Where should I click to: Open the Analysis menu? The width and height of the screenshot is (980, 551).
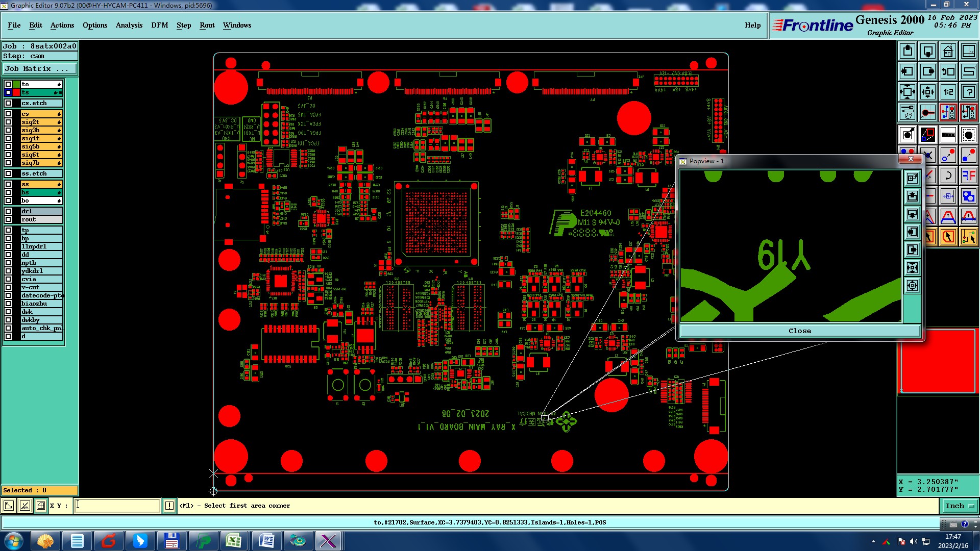coord(129,25)
